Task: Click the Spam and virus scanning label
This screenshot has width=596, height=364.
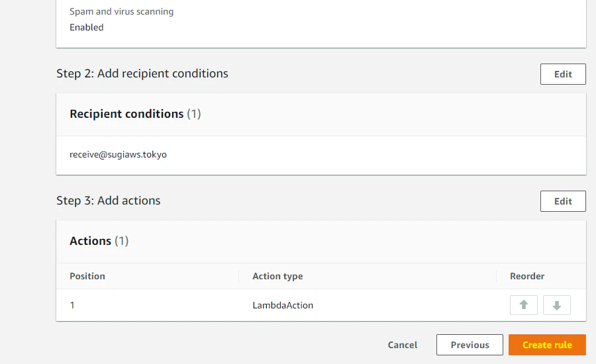Action: point(122,12)
